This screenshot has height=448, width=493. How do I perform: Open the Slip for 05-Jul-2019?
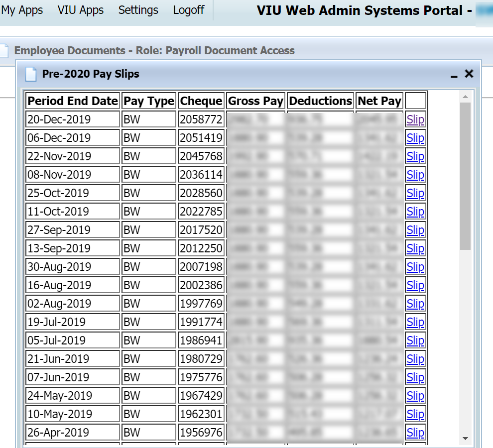click(x=415, y=340)
